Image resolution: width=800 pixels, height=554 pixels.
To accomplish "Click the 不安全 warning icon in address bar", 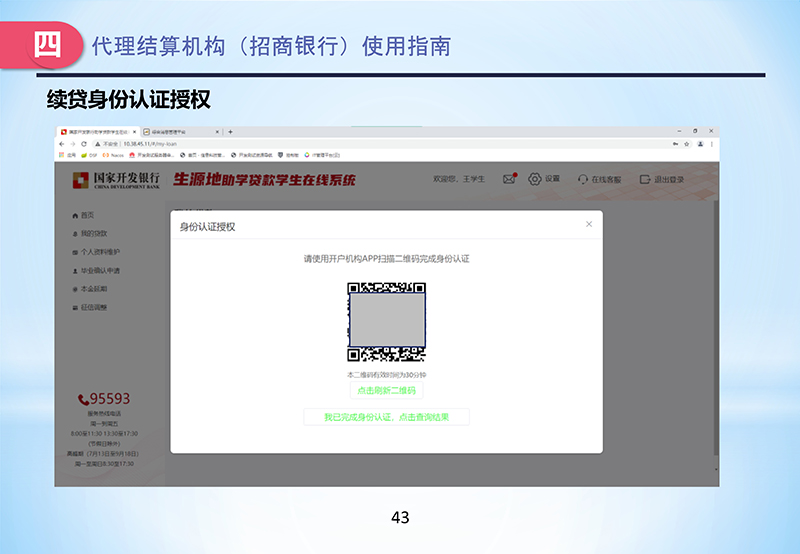I will pyautogui.click(x=97, y=144).
